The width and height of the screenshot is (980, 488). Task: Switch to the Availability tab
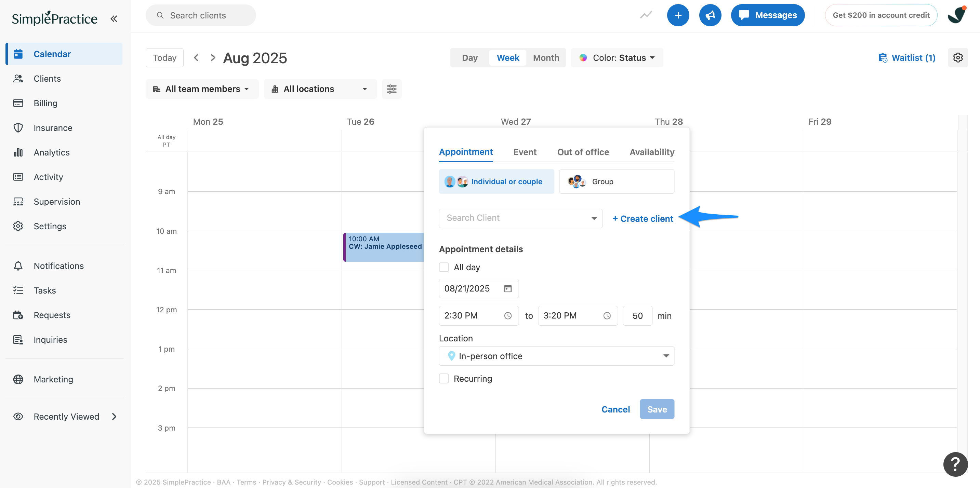click(651, 152)
